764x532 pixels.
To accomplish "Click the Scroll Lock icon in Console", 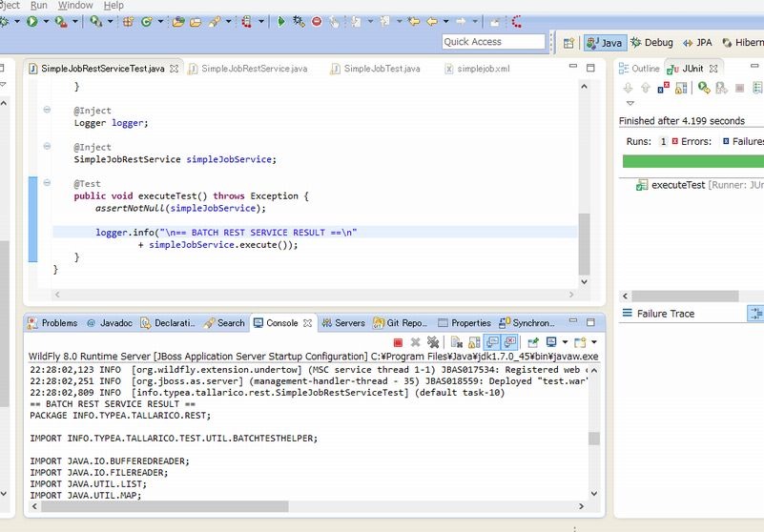I will pos(475,342).
